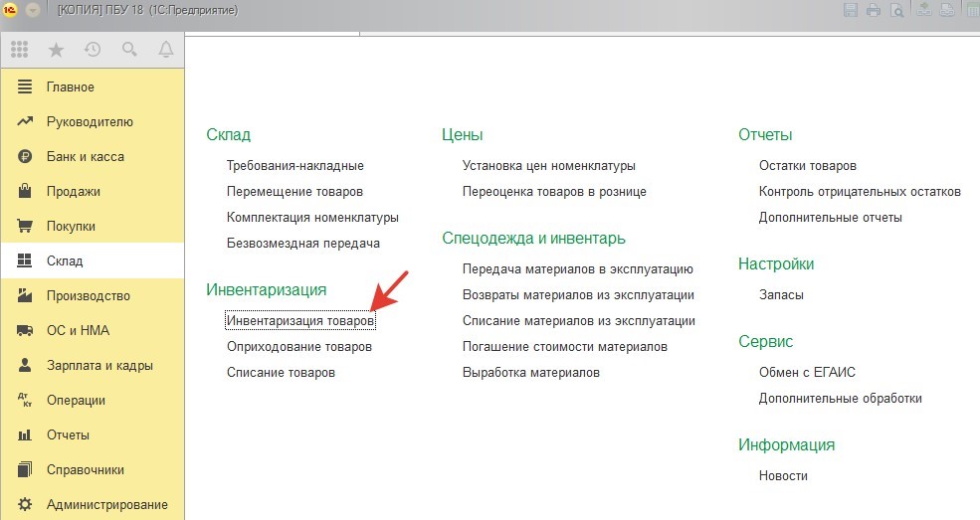Open the sections menu grid icon

pyautogui.click(x=20, y=49)
